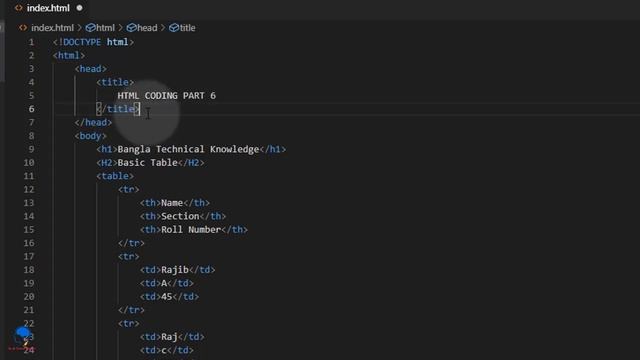The height and width of the screenshot is (360, 640).
Task: Open the title breadcrumb segment
Action: point(188,28)
